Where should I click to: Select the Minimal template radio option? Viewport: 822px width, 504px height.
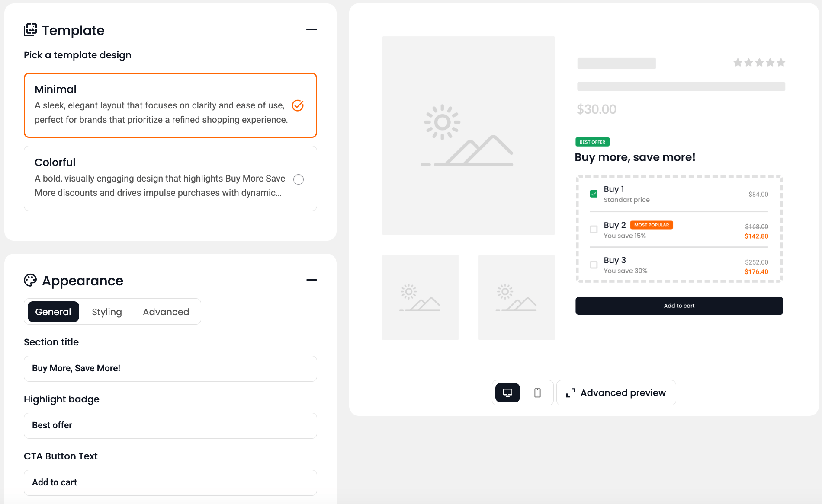tap(298, 105)
